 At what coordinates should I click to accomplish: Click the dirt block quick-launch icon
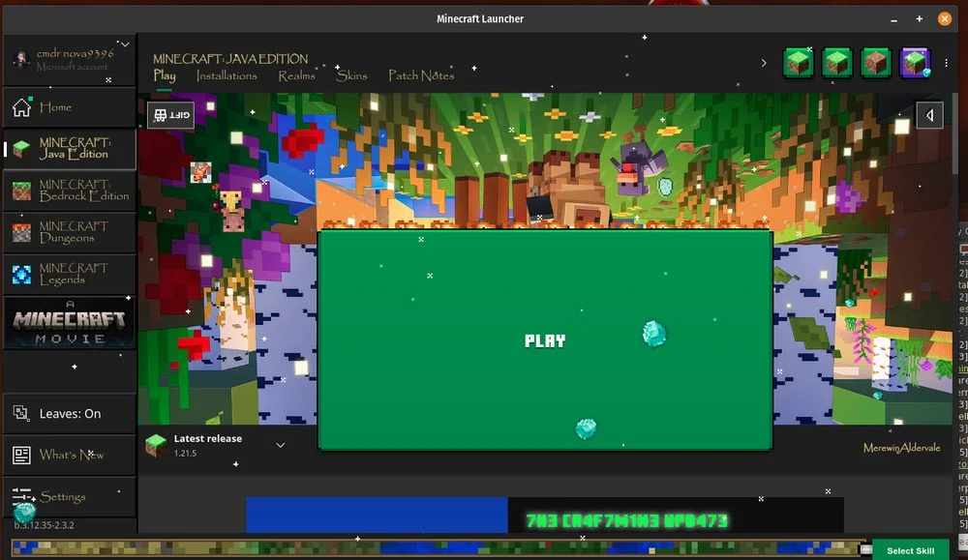(x=876, y=63)
